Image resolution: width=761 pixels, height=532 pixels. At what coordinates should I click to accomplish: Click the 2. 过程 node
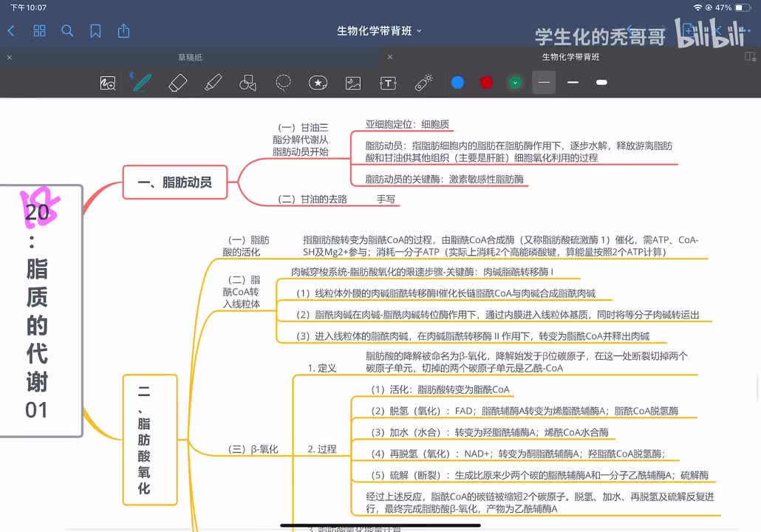pyautogui.click(x=322, y=449)
